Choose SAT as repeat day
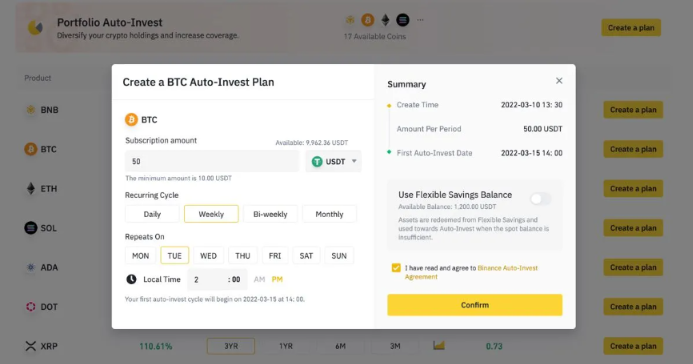693x364 pixels. tap(306, 256)
